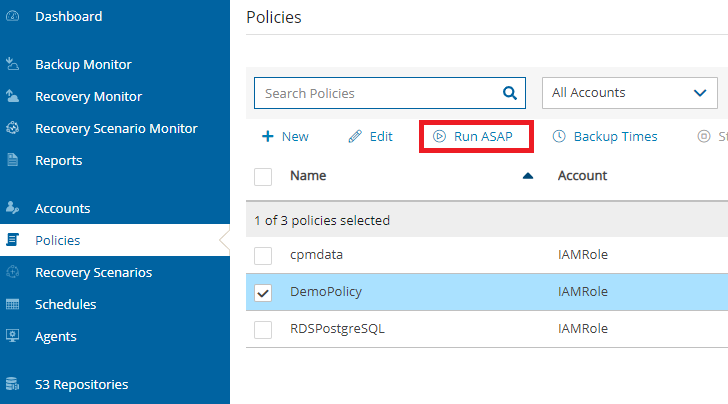Screen dimensions: 728x404
Task: Click the New policy button
Action: point(285,137)
